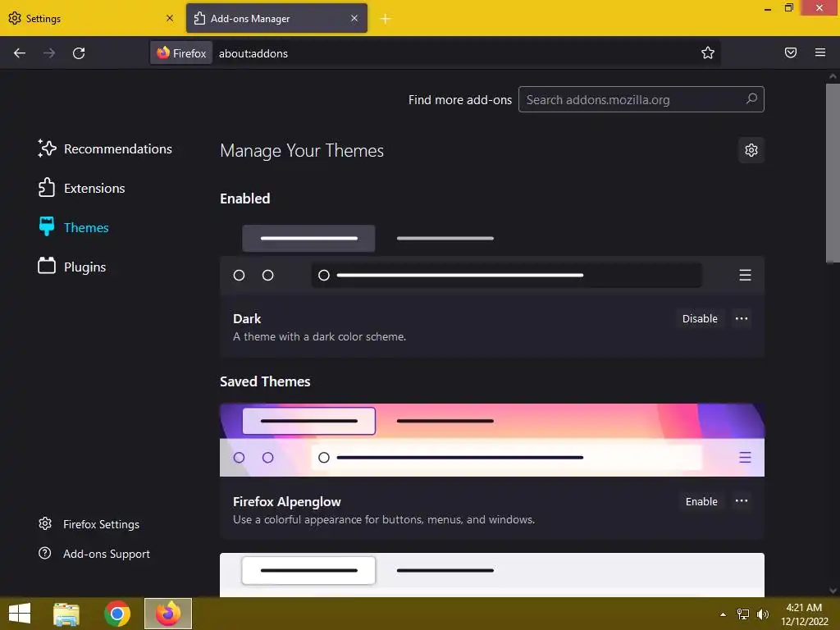This screenshot has height=630, width=840.
Task: Open Plugins in the sidebar
Action: 72,267
